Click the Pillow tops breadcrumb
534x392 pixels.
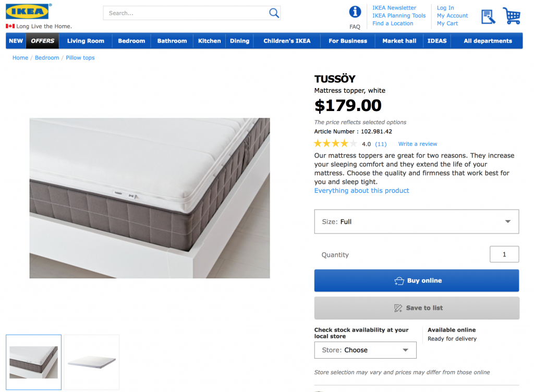(80, 58)
